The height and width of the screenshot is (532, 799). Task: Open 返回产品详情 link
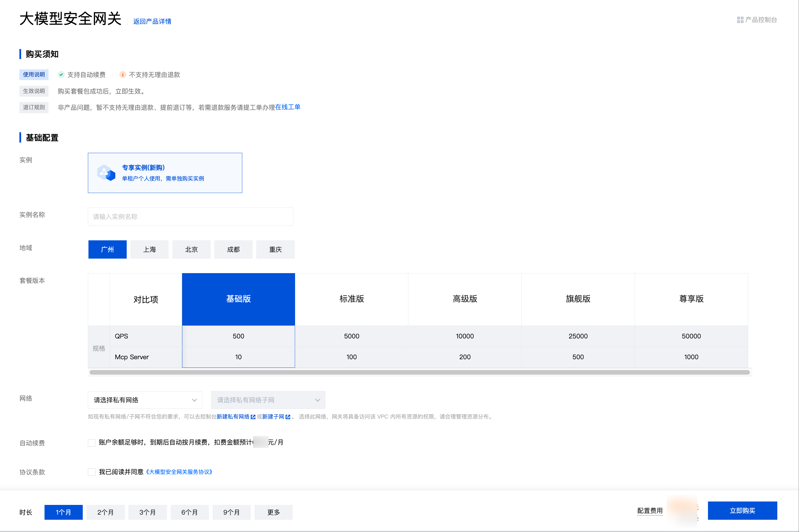(152, 21)
